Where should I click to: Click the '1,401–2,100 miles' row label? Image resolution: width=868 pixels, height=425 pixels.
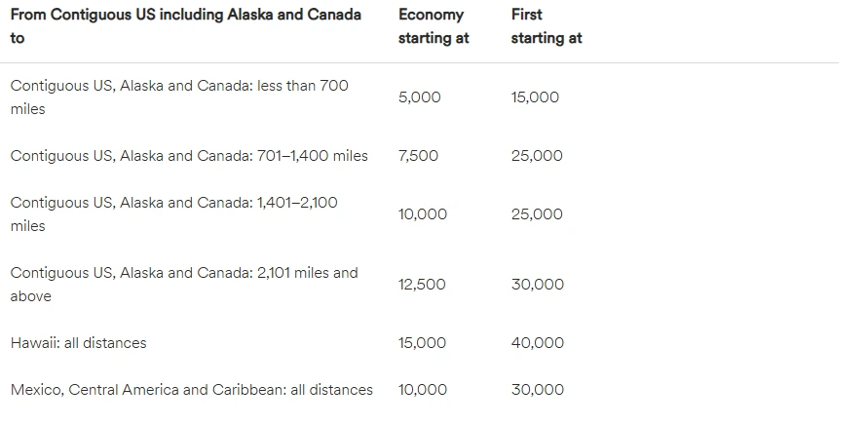tap(173, 213)
